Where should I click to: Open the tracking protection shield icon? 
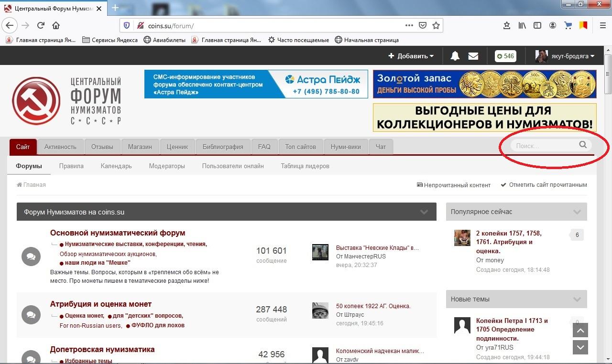(127, 25)
